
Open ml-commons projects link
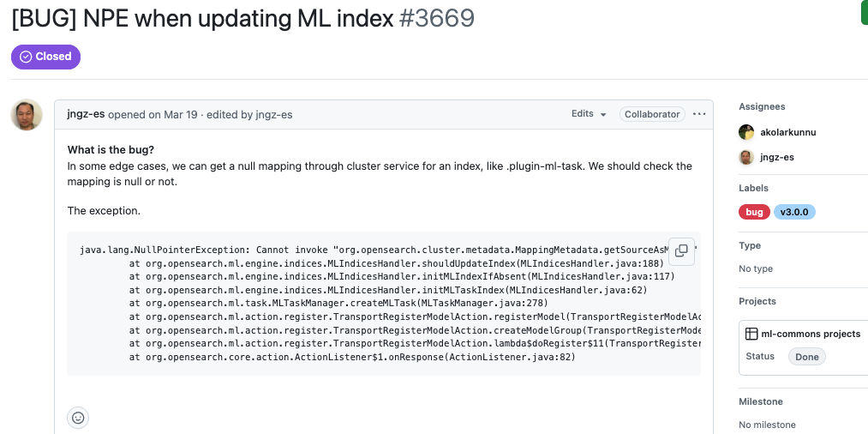(x=811, y=334)
